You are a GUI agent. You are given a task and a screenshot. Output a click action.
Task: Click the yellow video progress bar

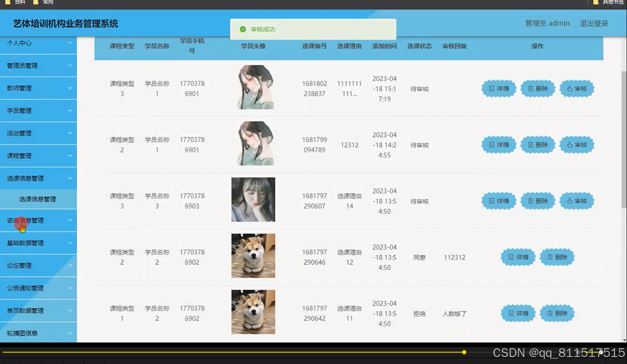(234, 352)
